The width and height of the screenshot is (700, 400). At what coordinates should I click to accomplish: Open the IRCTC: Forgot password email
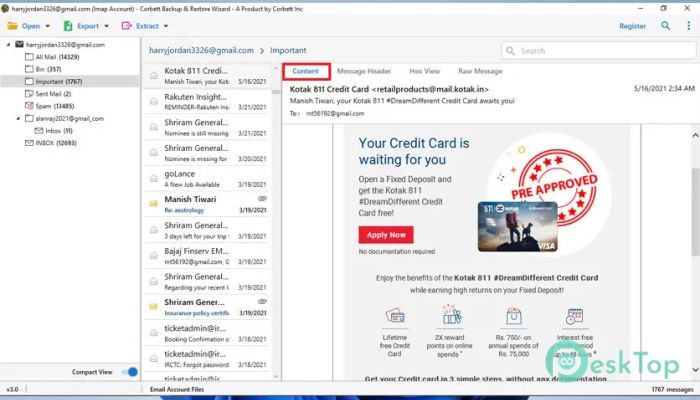click(x=206, y=359)
